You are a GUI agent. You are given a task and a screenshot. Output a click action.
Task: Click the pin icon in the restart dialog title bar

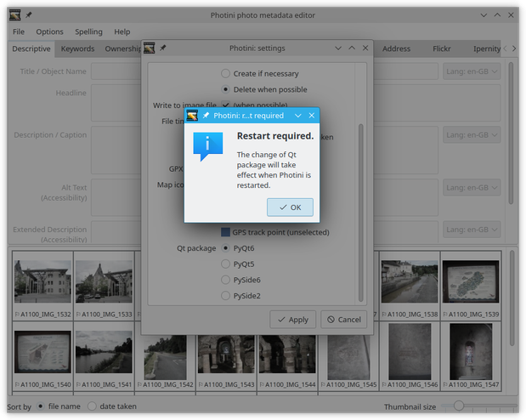tap(206, 116)
